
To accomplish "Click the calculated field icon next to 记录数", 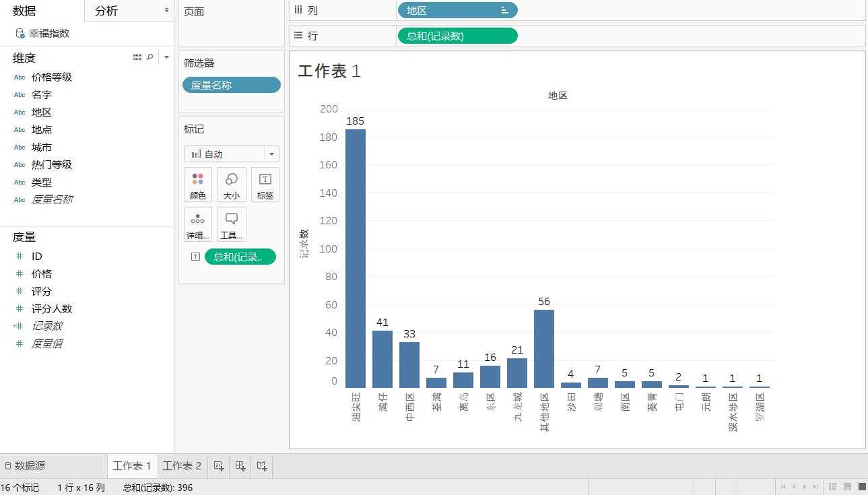I will [x=19, y=325].
